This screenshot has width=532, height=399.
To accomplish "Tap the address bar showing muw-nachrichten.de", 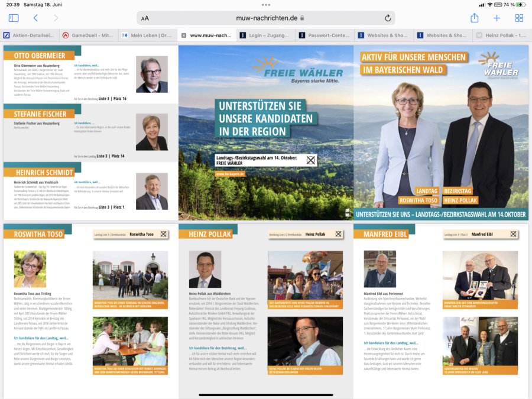I will click(266, 18).
